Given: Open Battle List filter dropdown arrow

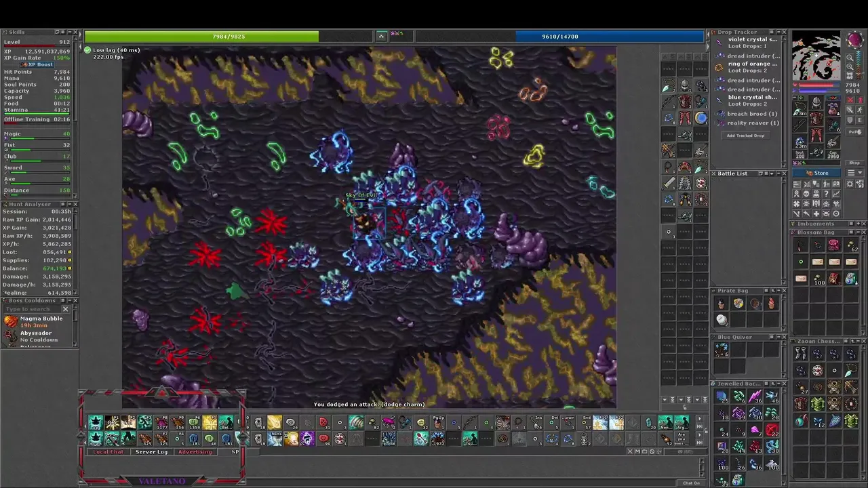Looking at the screenshot, I should [772, 174].
